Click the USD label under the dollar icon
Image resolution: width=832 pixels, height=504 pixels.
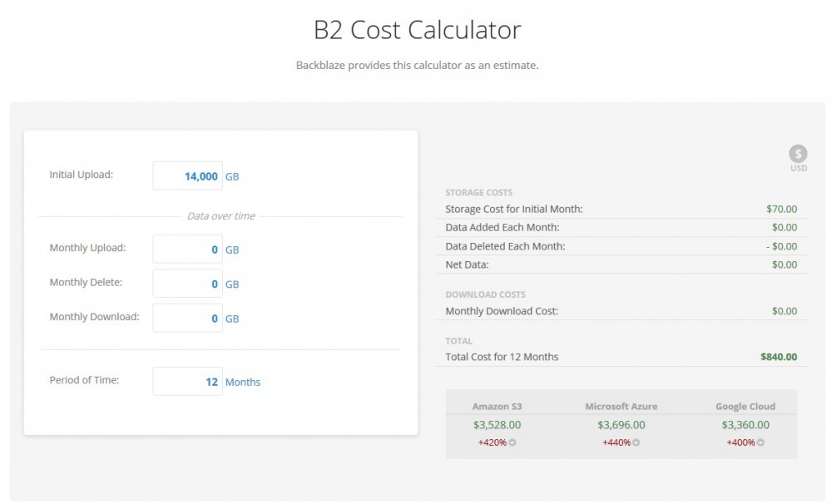click(798, 168)
